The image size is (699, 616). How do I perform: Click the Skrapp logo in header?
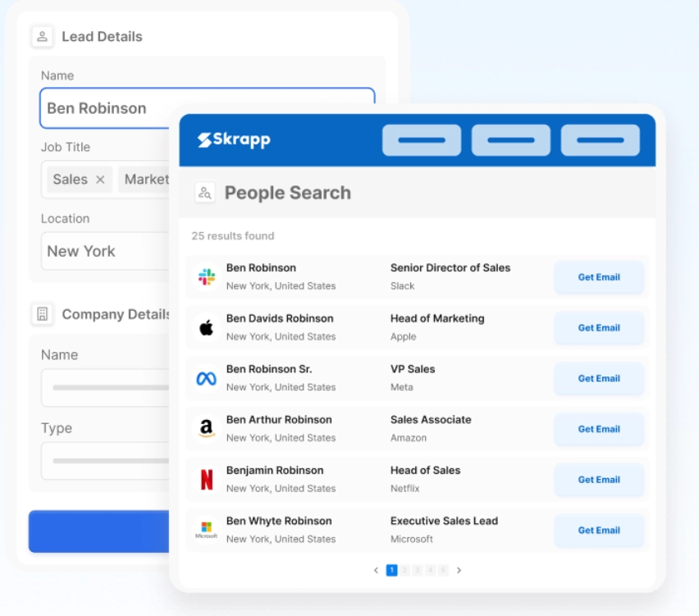234,140
